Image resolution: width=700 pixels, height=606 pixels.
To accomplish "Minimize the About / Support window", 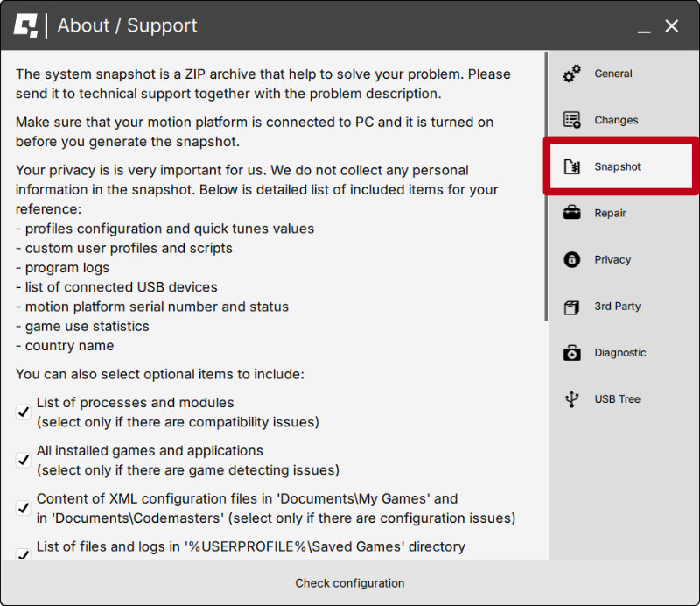I will [x=644, y=26].
